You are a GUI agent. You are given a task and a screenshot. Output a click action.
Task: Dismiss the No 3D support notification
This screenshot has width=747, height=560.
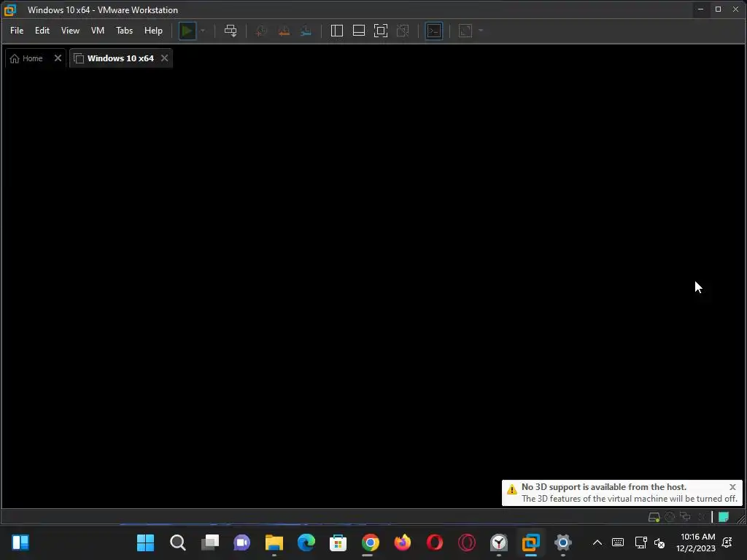(x=732, y=486)
